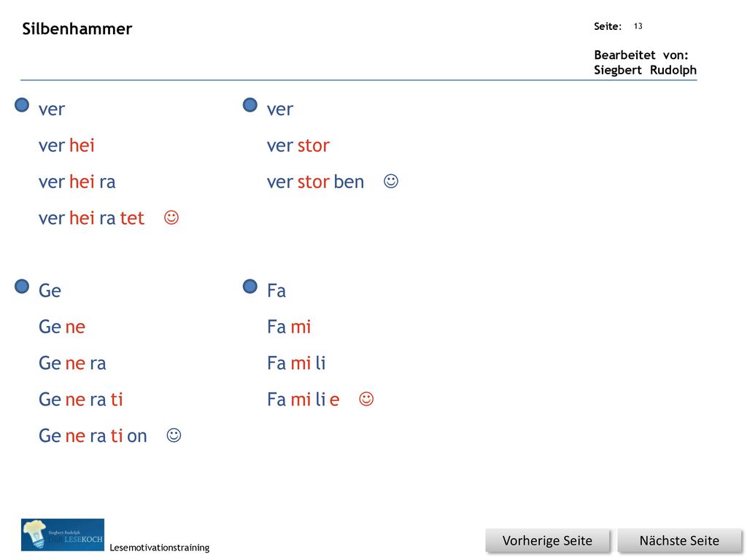747x560 pixels.
Task: Go back with Vorherige Seite button
Action: [x=547, y=541]
